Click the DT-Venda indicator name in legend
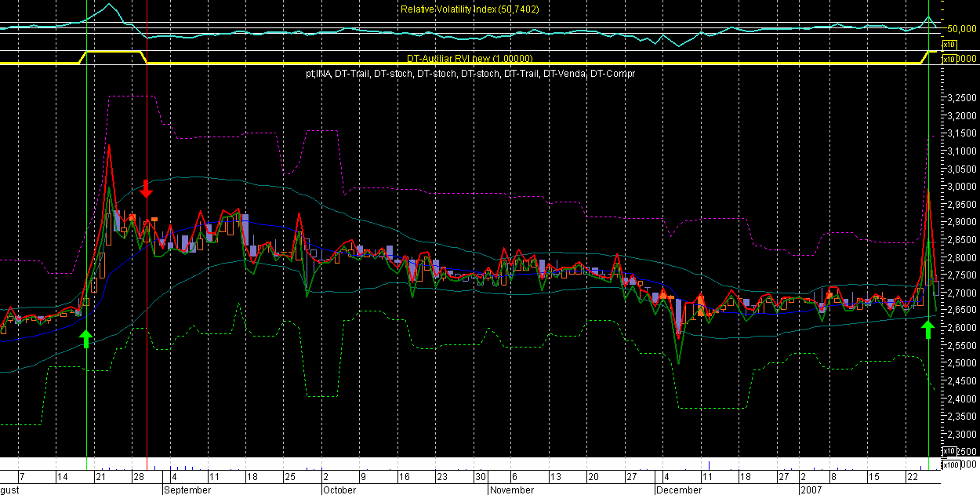 [564, 74]
